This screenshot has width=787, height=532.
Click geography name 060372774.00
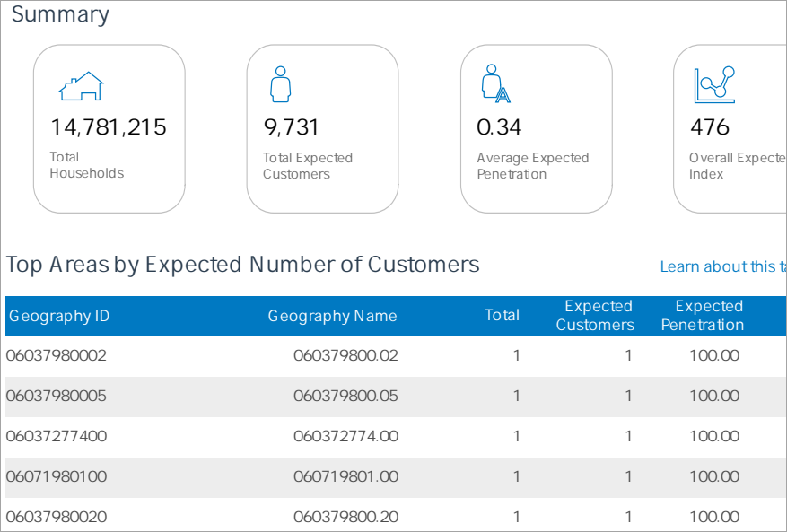pyautogui.click(x=345, y=436)
